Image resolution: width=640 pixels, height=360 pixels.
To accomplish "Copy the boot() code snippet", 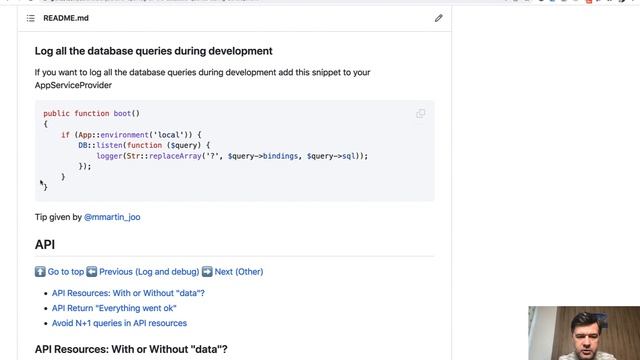I will pos(420,113).
